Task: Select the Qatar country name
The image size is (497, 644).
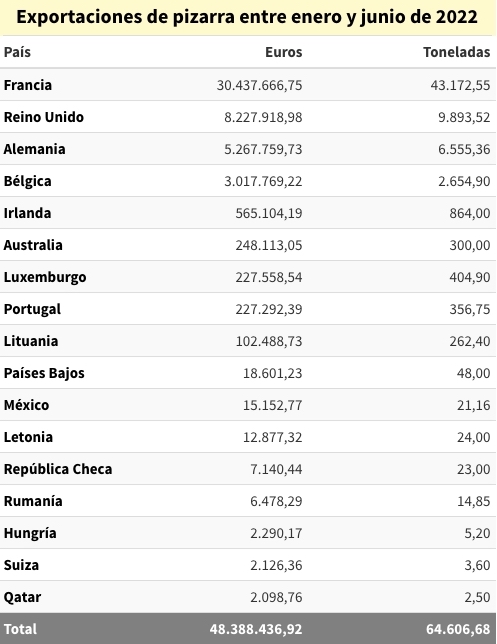Action: tap(22, 597)
